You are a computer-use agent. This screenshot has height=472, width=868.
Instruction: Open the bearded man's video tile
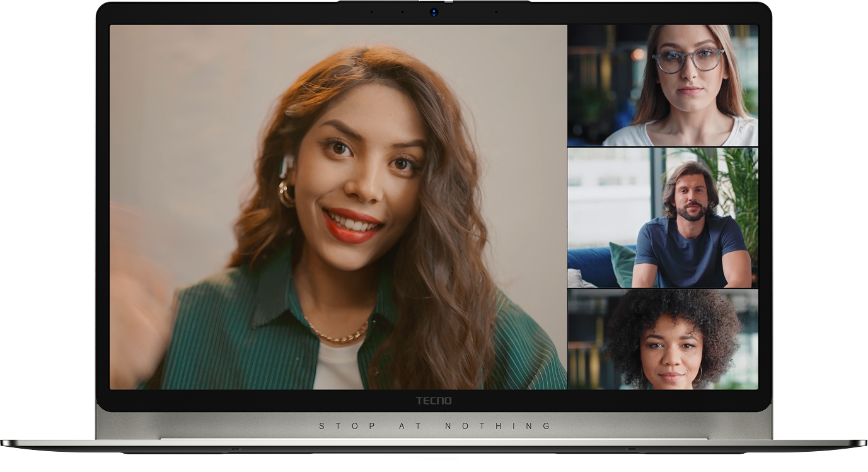[x=663, y=218]
